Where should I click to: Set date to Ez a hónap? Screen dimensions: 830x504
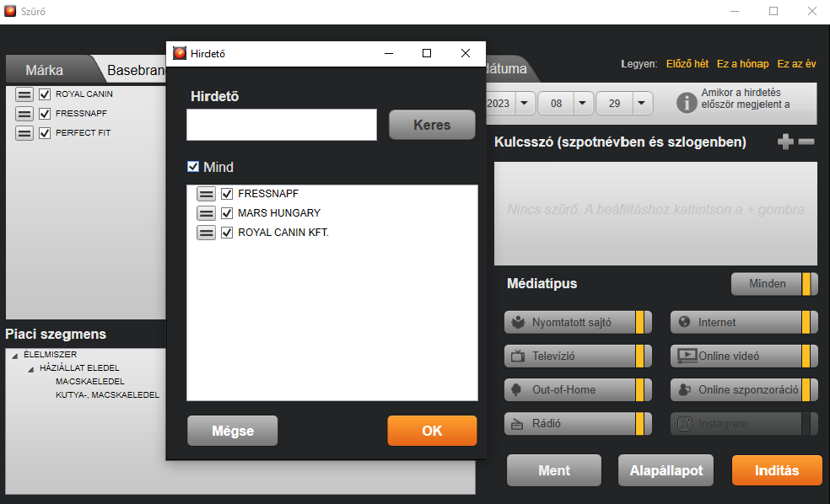[x=742, y=64]
